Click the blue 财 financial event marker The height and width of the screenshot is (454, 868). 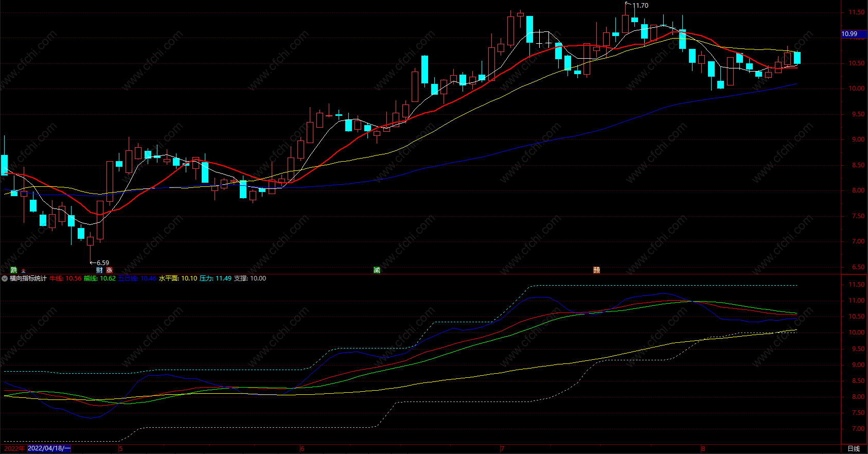click(x=99, y=270)
